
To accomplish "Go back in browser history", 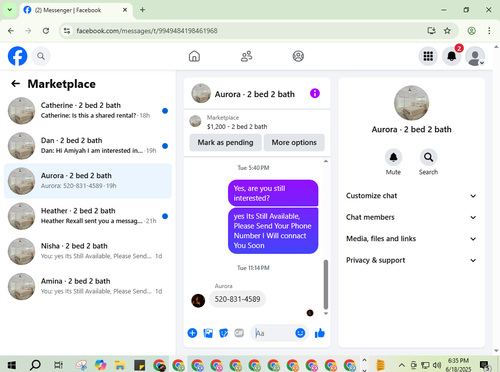I will 11,31.
